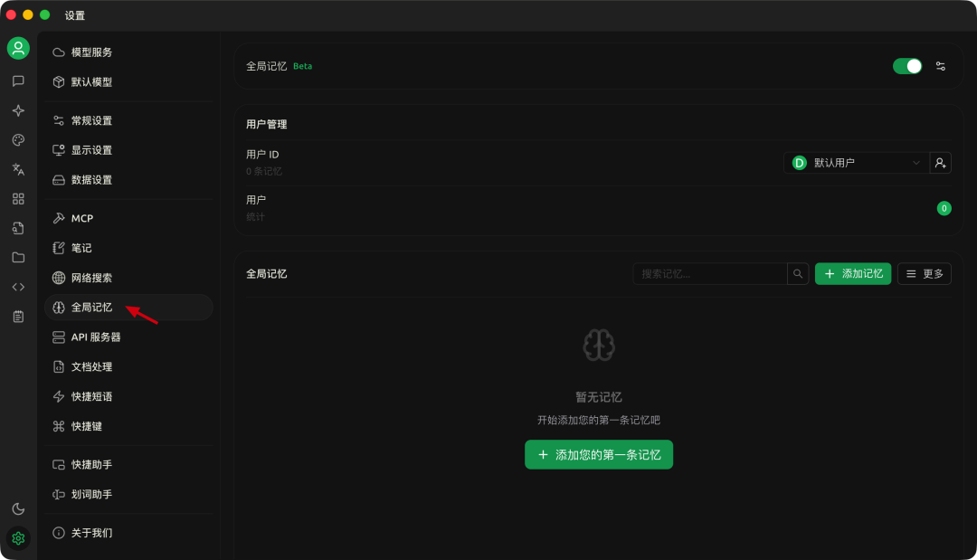Toggle dark mode with the moon icon

click(18, 508)
